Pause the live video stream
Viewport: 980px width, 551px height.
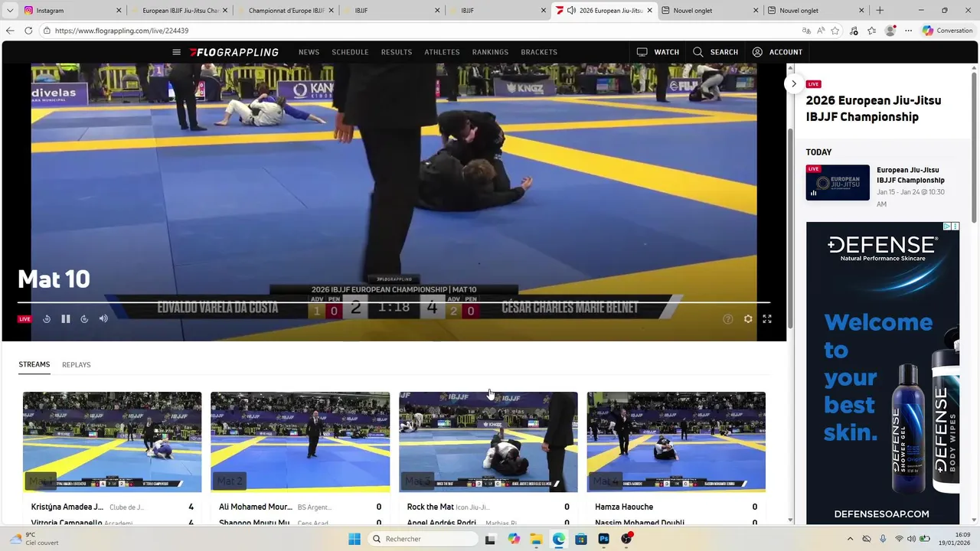click(66, 319)
